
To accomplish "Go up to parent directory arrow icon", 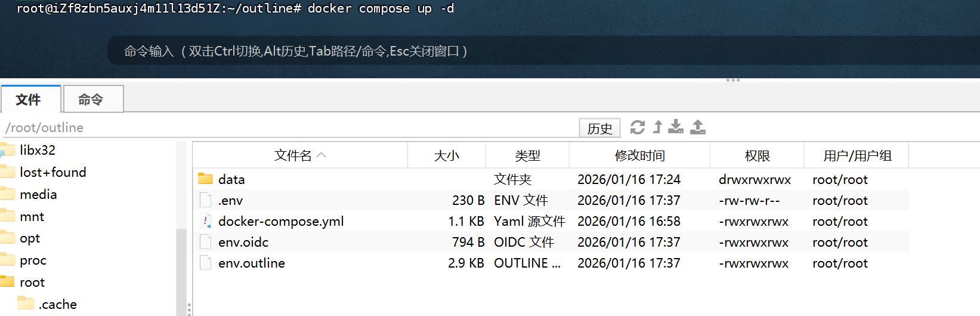I will (x=657, y=127).
